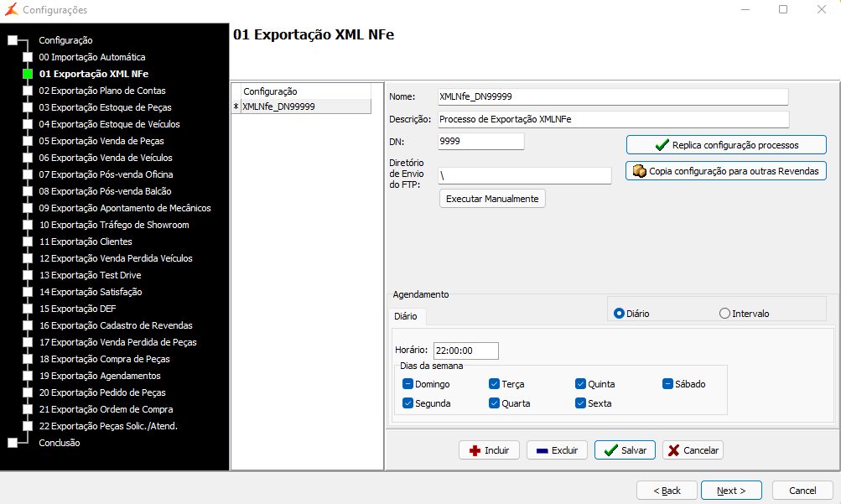Click the red X icon on Cancelar

coord(673,450)
